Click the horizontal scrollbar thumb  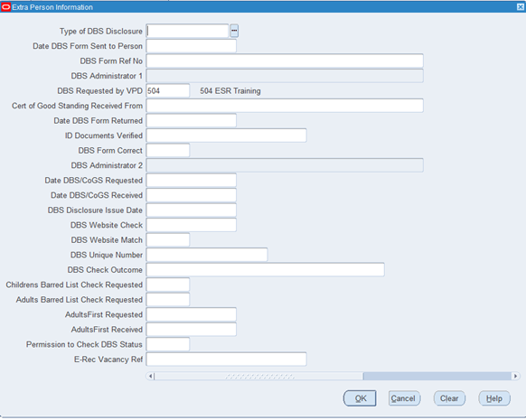[x=258, y=376]
